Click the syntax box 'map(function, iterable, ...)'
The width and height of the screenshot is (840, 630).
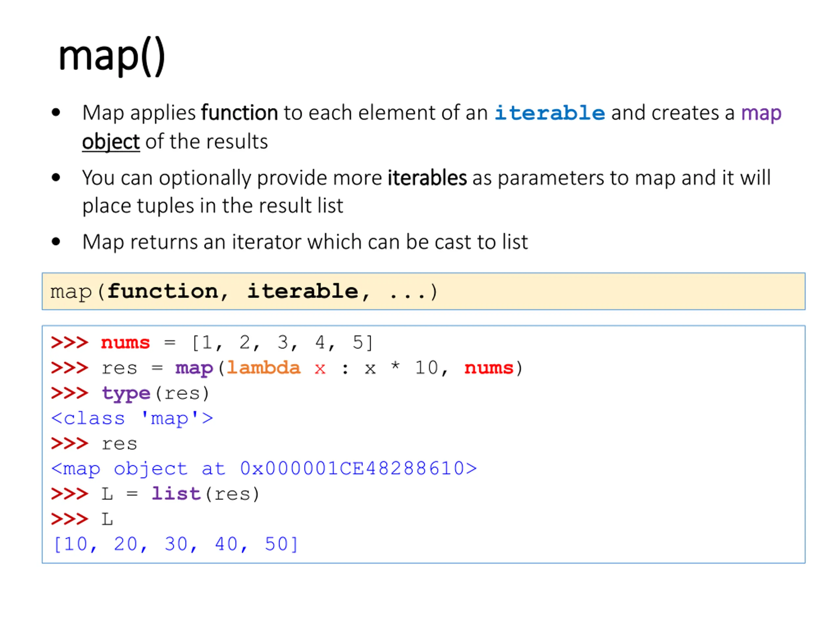click(423, 291)
